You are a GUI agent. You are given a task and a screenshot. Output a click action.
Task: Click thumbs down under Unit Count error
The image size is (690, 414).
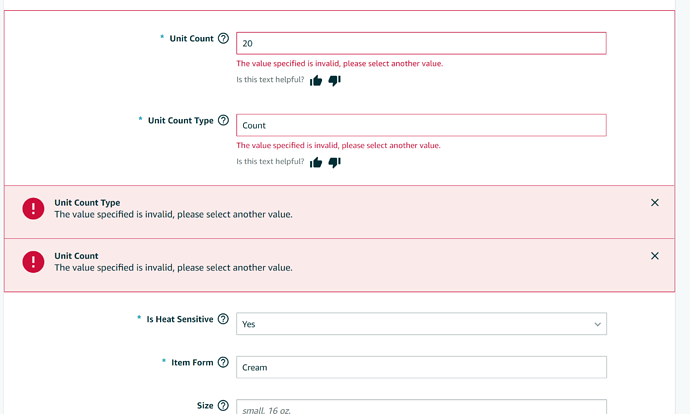tap(334, 80)
